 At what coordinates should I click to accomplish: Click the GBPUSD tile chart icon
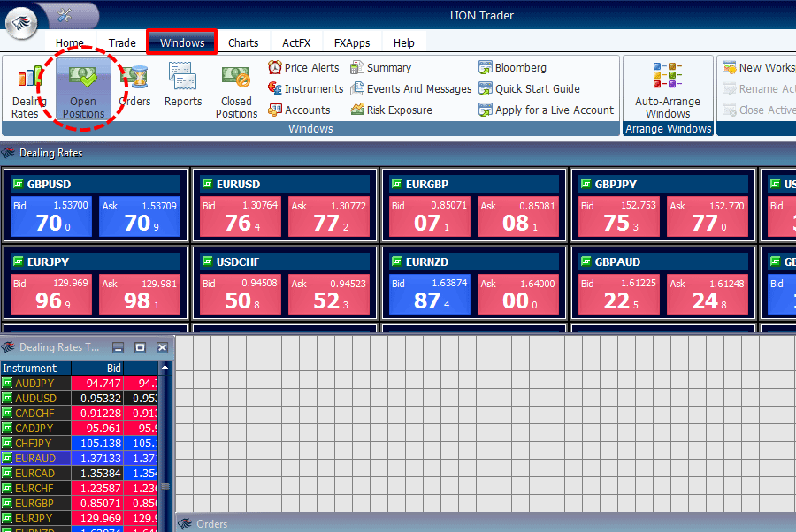coord(19,184)
